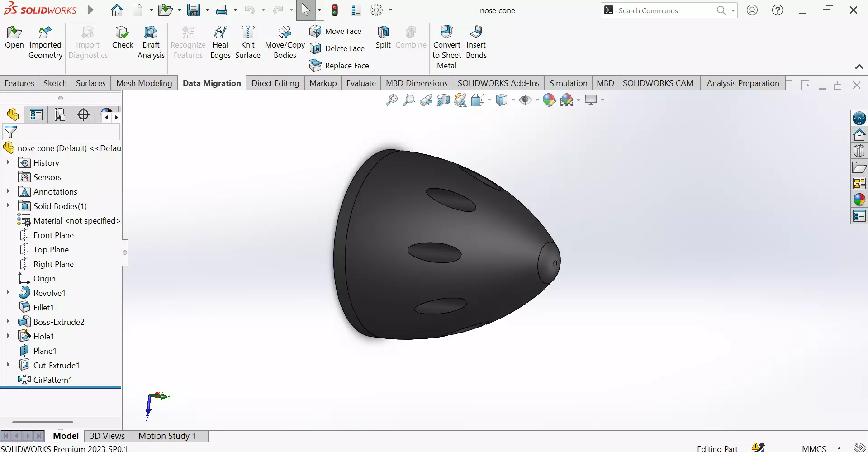Expand the Annotations tree node
Screen dimensions: 868x452
tap(8, 191)
